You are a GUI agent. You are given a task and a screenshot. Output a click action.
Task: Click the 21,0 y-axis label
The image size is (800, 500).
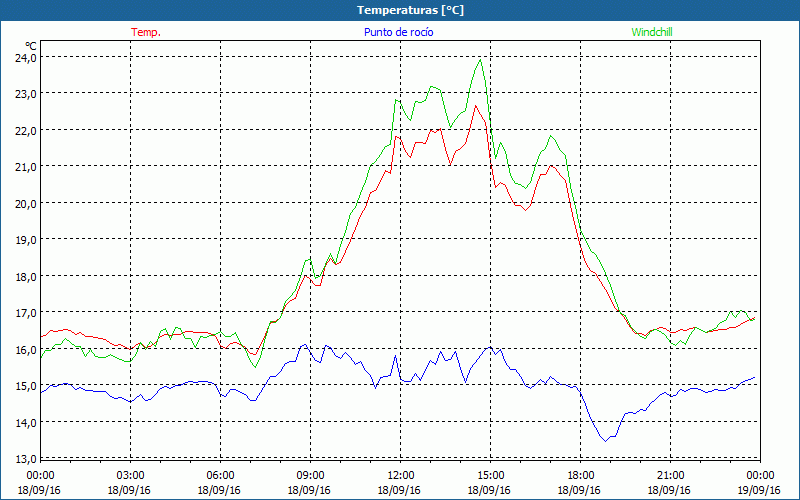pyautogui.click(x=26, y=167)
